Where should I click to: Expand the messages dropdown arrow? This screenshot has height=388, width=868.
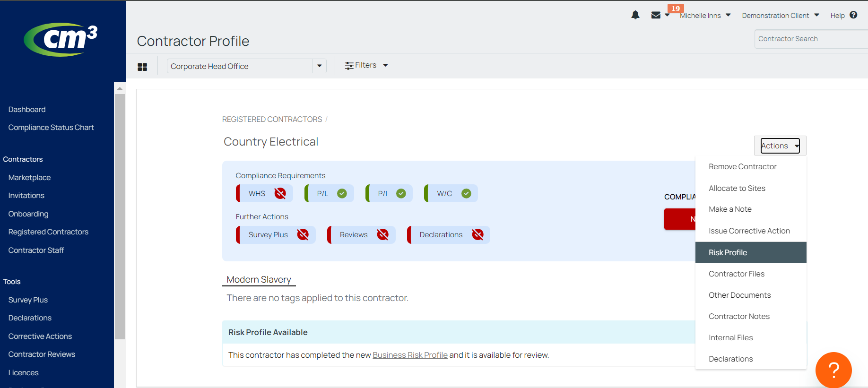pos(667,15)
